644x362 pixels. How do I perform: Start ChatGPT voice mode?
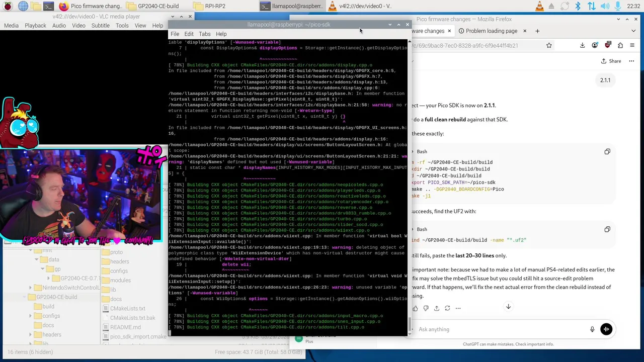tap(606, 329)
